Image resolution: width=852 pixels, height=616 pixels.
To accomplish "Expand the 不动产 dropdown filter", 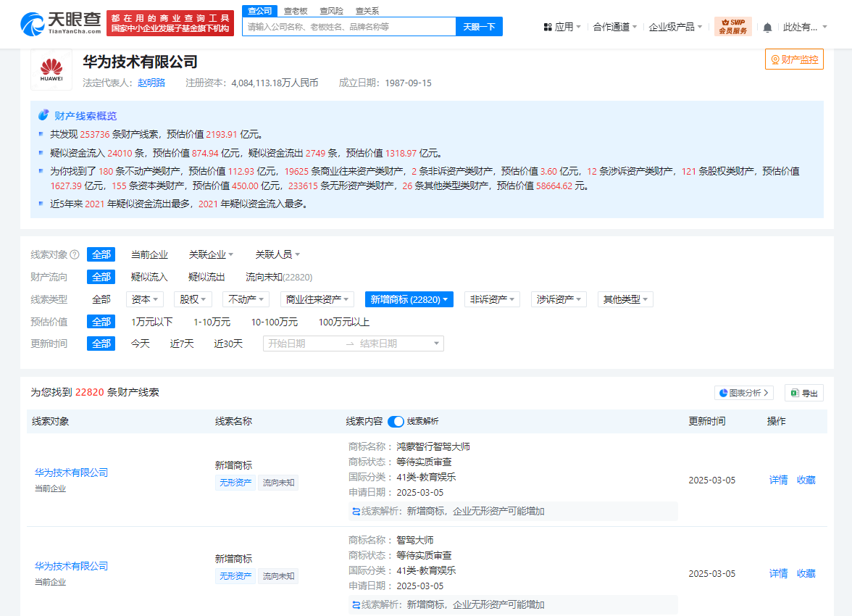I will pyautogui.click(x=248, y=299).
